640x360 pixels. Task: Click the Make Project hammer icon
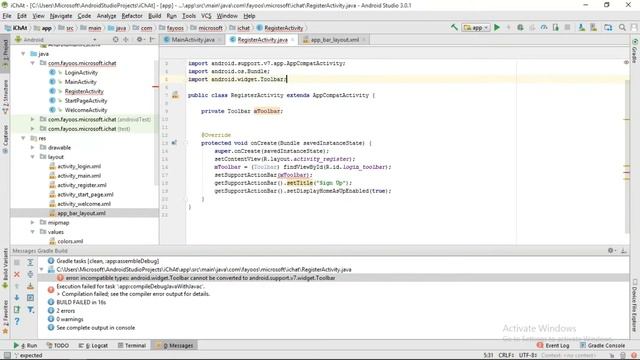click(454, 27)
